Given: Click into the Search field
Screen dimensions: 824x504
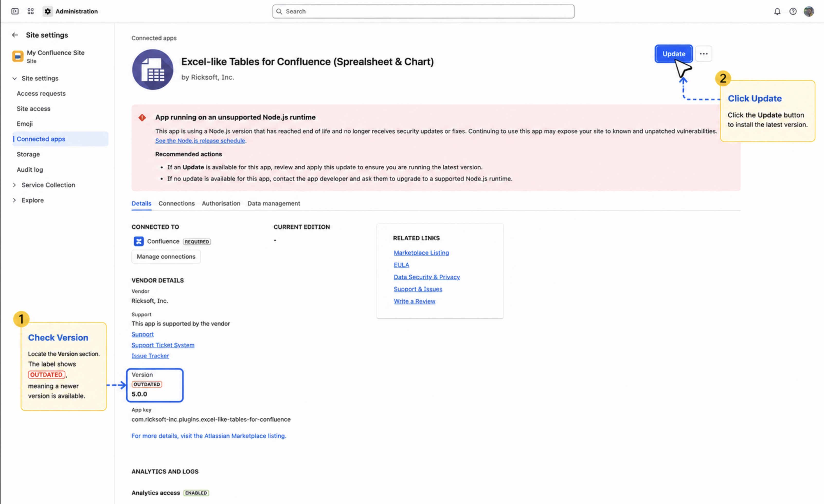Looking at the screenshot, I should (x=423, y=11).
